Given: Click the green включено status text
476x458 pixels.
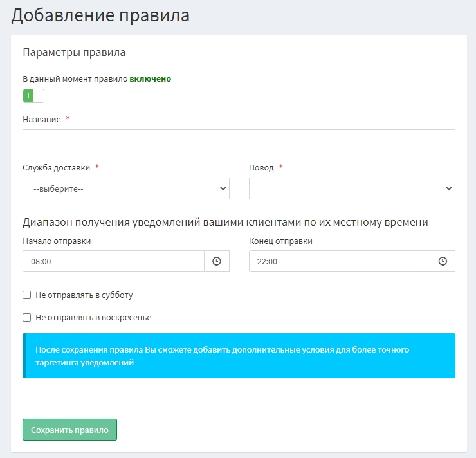Looking at the screenshot, I should tap(150, 79).
